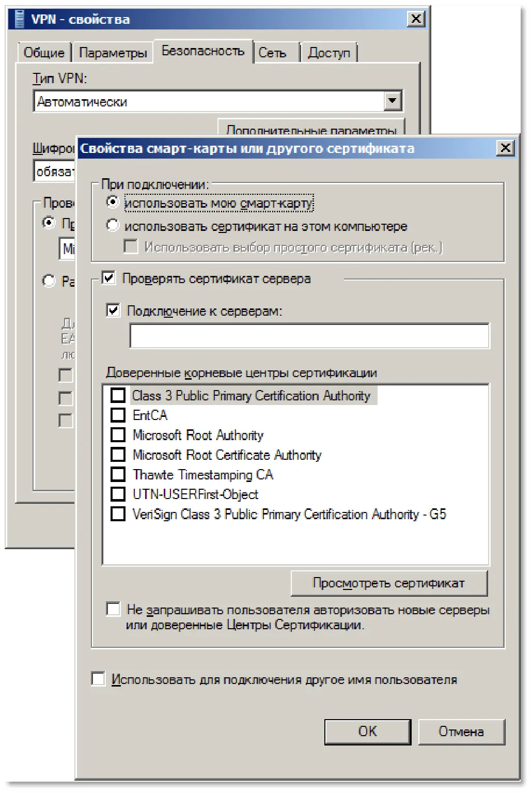Tick VeriSign Class 3 G5 checkbox
This screenshot has width=532, height=793.
118,514
